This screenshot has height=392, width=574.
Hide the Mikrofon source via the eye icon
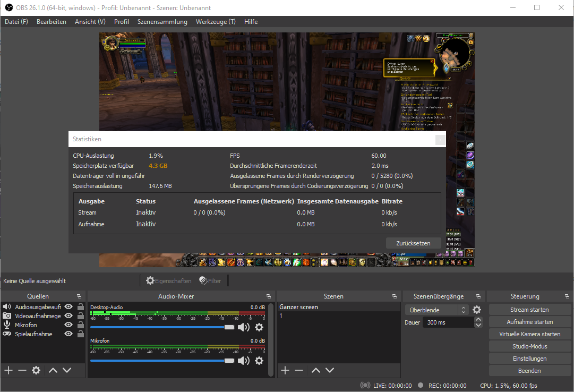pyautogui.click(x=68, y=325)
